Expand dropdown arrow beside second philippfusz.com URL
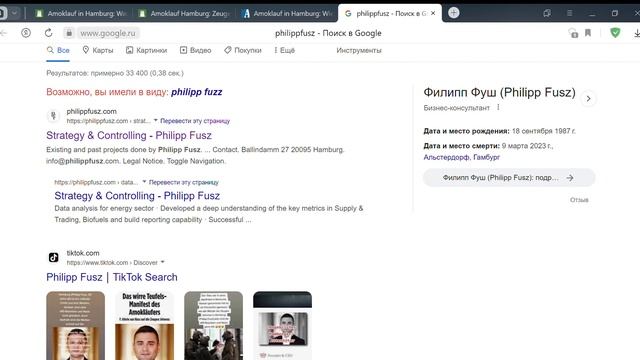Image resolution: width=640 pixels, height=360 pixels. [x=144, y=182]
